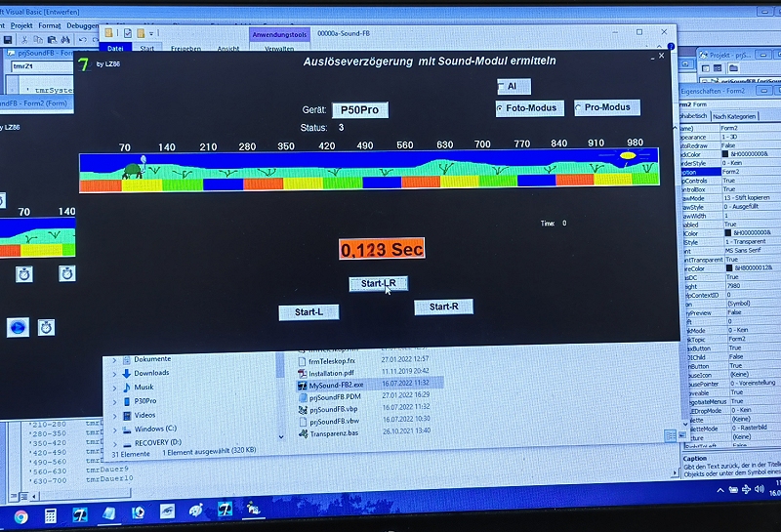
Task: Select the Foto-Modus radio option
Action: [502, 108]
